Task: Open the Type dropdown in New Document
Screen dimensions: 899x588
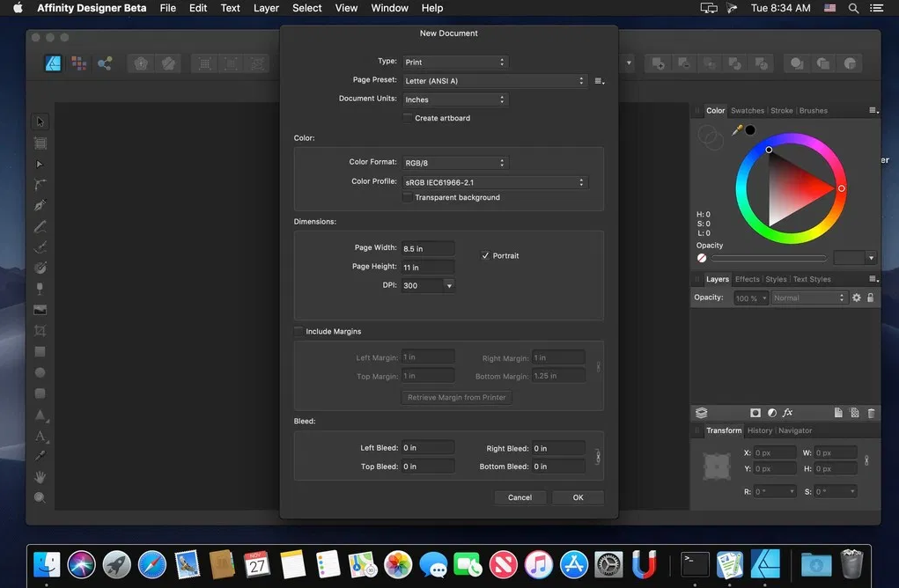Action: [455, 62]
